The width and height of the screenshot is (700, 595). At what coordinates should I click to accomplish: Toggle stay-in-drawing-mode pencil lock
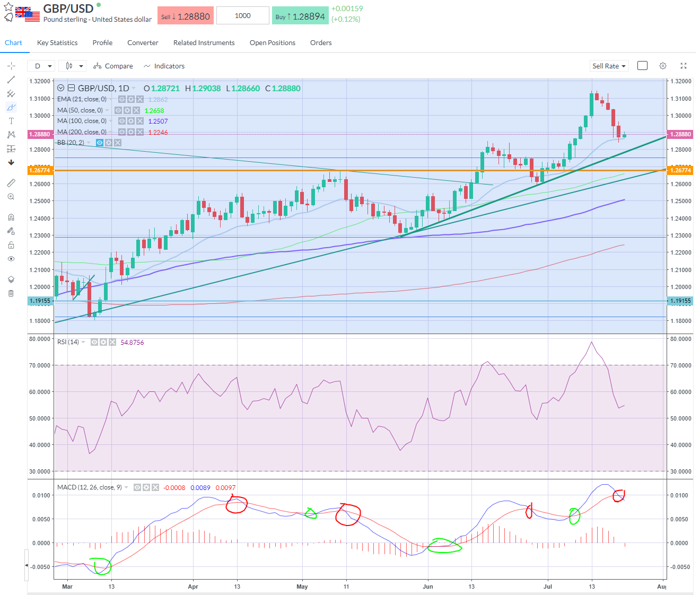pyautogui.click(x=11, y=231)
